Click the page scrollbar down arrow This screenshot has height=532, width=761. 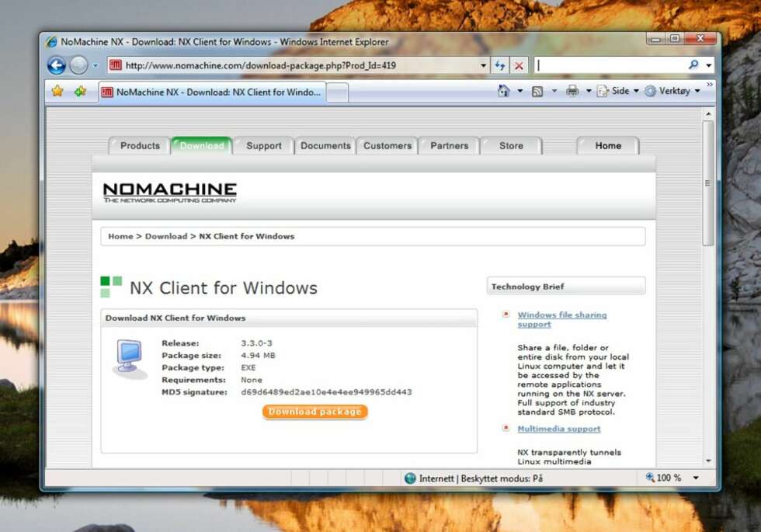click(x=708, y=461)
